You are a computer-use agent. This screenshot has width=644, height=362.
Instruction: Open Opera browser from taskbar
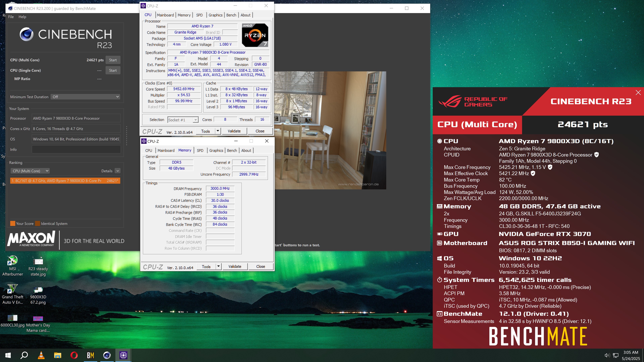(74, 355)
